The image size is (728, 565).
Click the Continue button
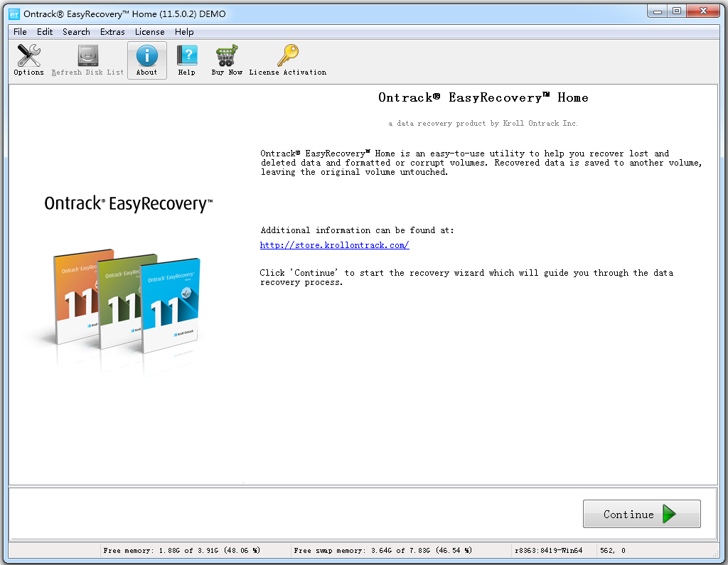pos(642,513)
